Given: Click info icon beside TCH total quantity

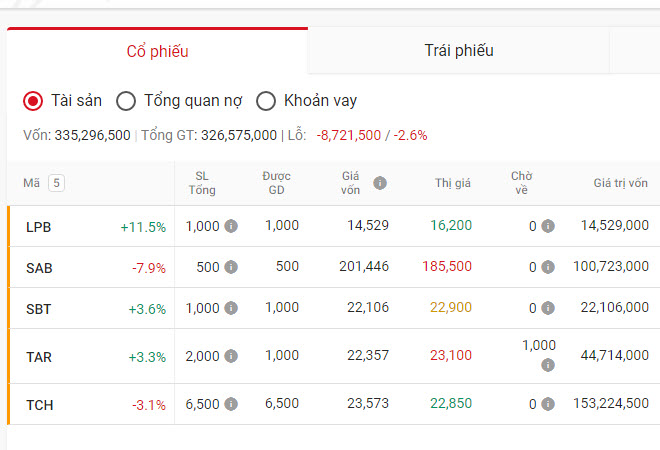Looking at the screenshot, I should pos(231,405).
